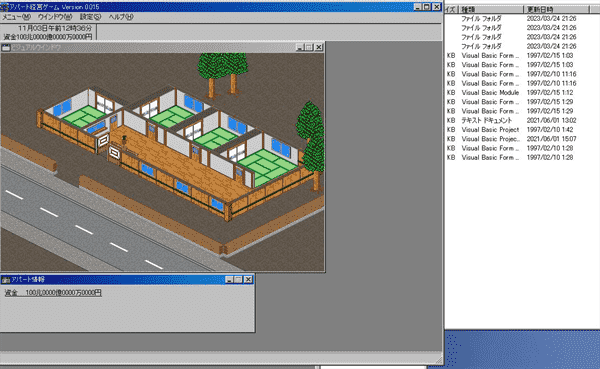The width and height of the screenshot is (600, 369).
Task: Click the app icon in the main title bar
Action: pos(4,7)
